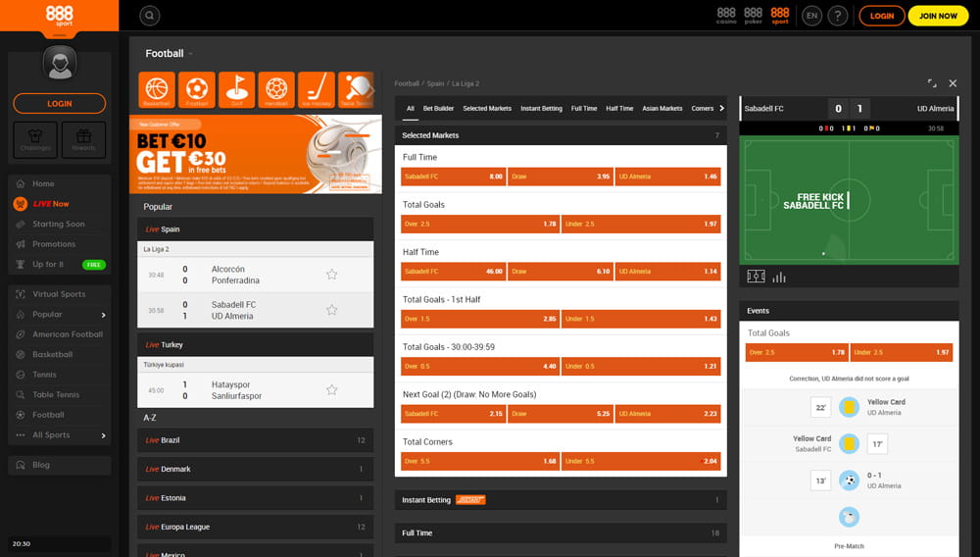Image resolution: width=980 pixels, height=557 pixels.
Task: Open LIVE Now in the sidebar
Action: pyautogui.click(x=60, y=204)
